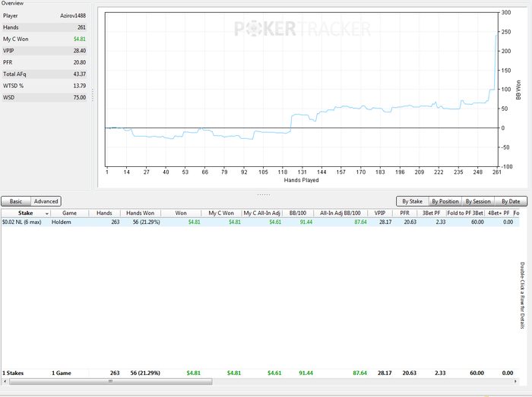Click the horizontal splitter dots below graph

pos(264,194)
